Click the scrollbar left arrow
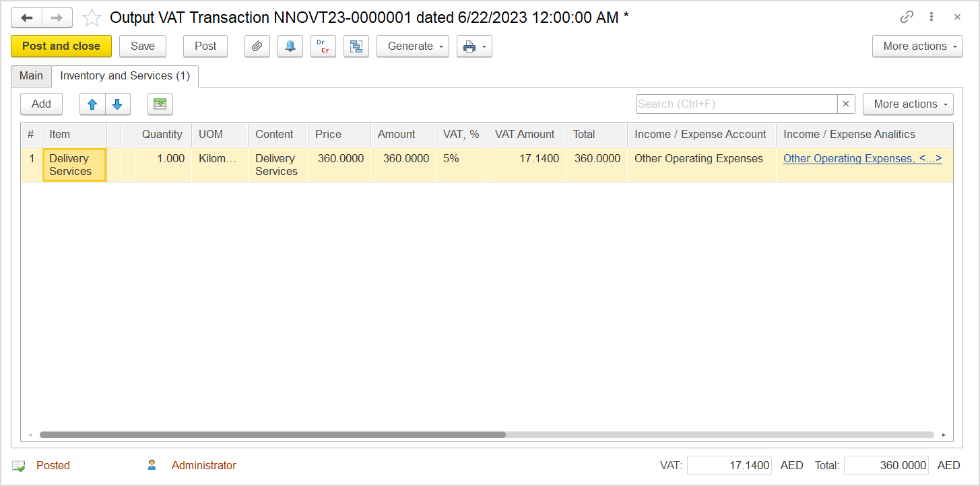The width and height of the screenshot is (980, 486). (30, 435)
